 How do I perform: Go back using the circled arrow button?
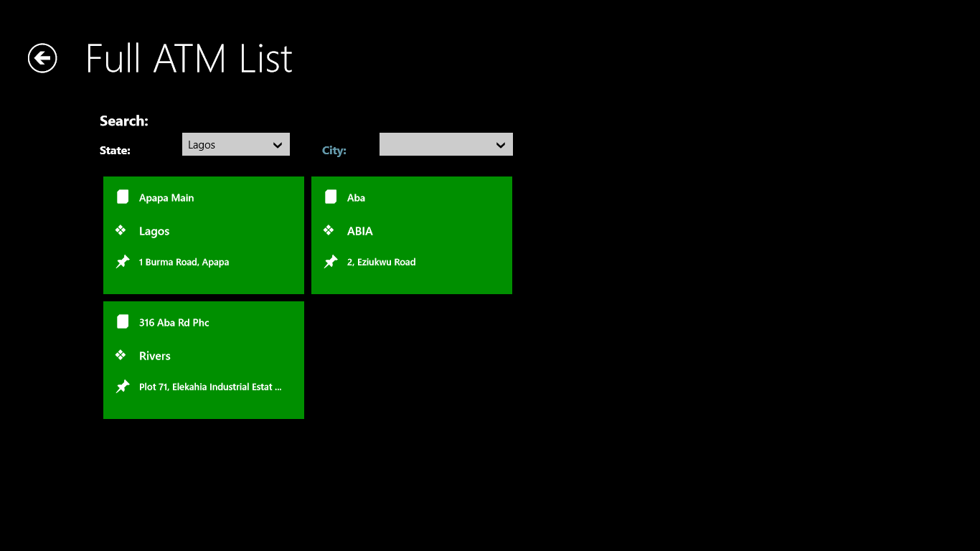point(42,58)
